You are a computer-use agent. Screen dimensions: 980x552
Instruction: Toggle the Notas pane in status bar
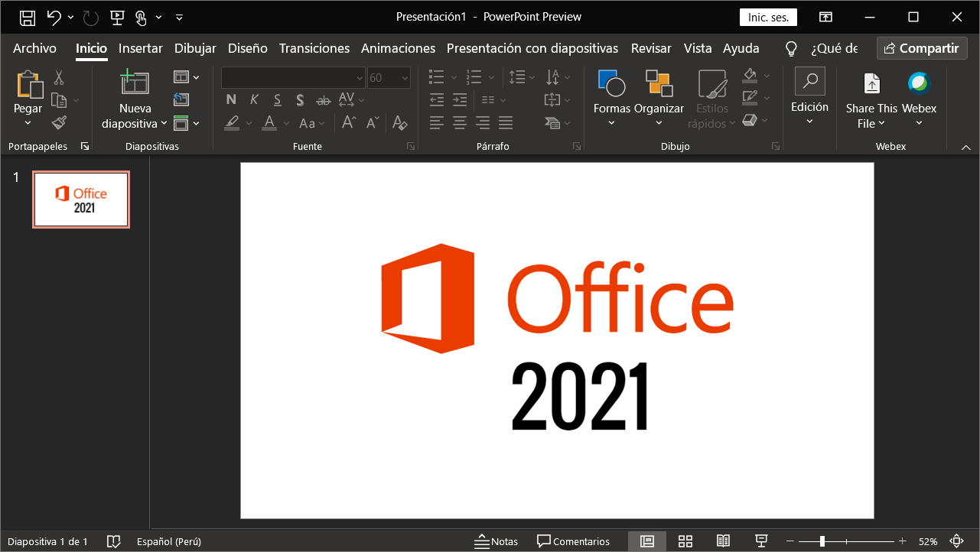pyautogui.click(x=496, y=541)
